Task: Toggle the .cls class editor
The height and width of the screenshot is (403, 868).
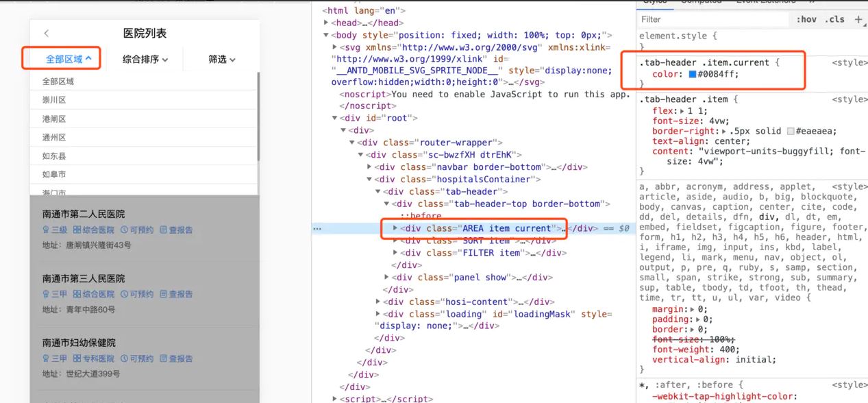Action: pos(834,20)
